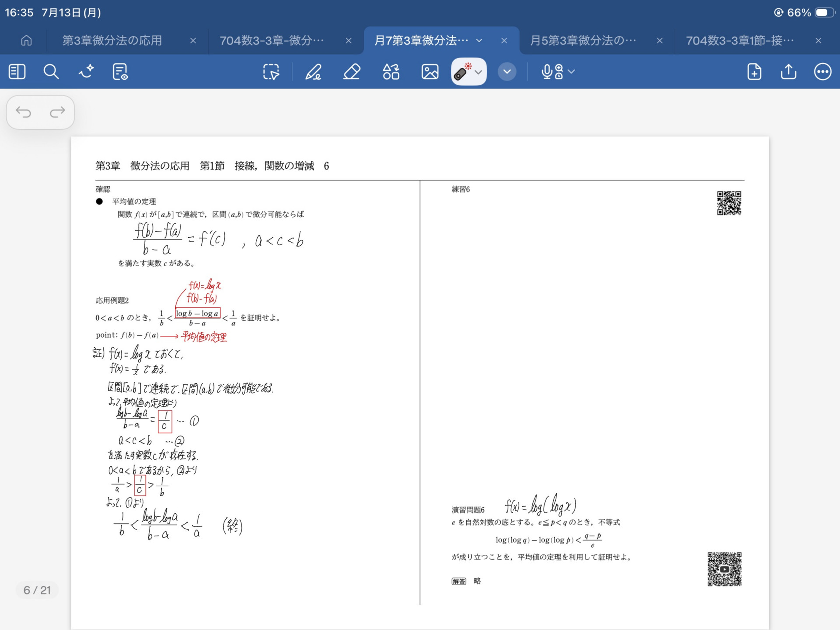Insert an image with picture tool
The width and height of the screenshot is (840, 630).
pos(430,72)
